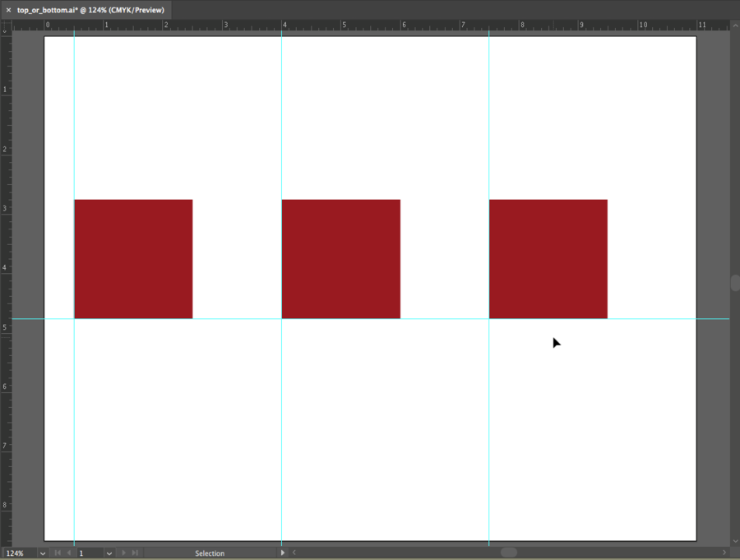
Task: Click the zoom percentage field
Action: 18,553
